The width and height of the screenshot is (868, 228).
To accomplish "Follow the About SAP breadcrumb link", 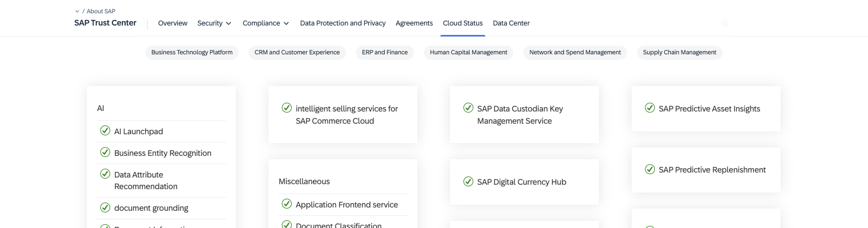I will (x=101, y=11).
